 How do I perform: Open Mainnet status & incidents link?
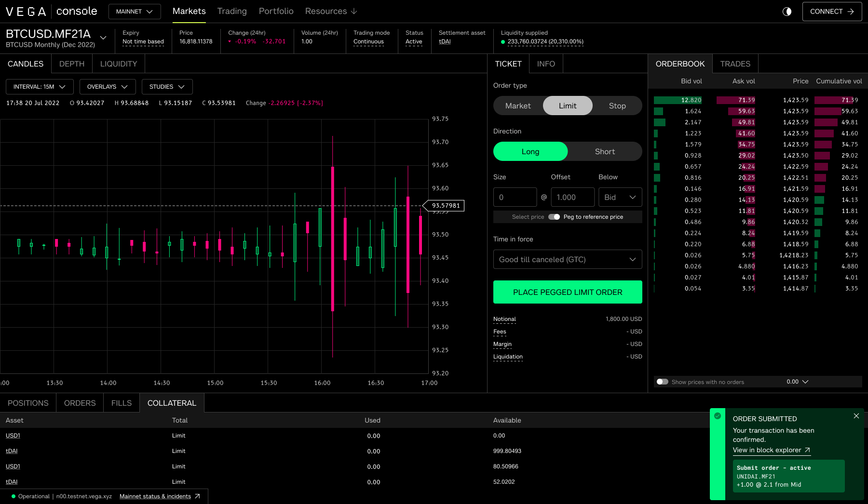155,496
